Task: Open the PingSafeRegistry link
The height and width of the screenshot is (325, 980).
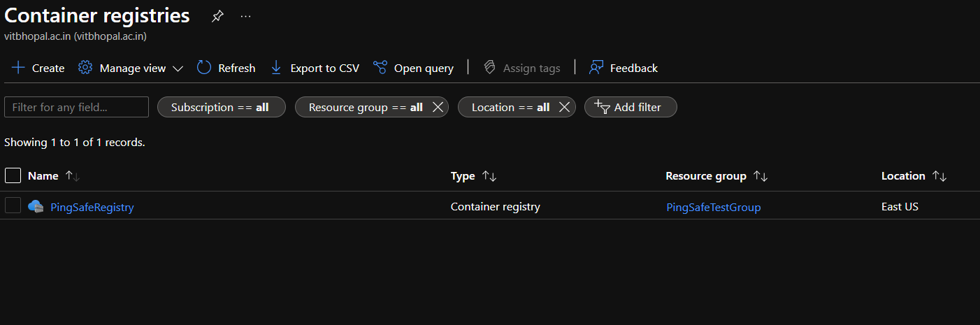Action: 92,207
